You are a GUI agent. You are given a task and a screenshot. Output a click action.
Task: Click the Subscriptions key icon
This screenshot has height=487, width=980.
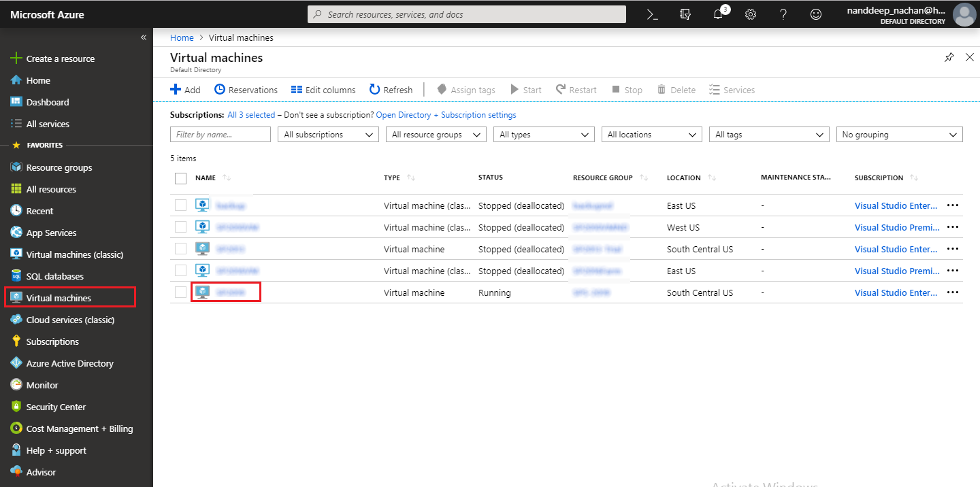coord(16,341)
